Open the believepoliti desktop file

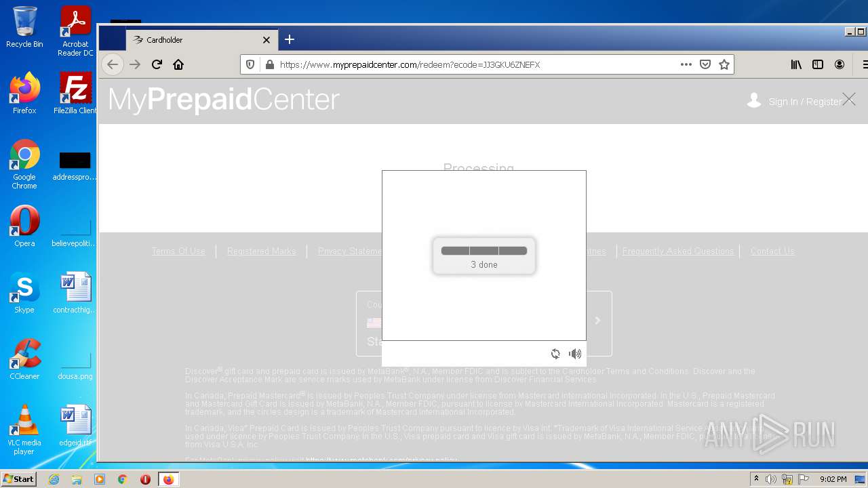75,232
